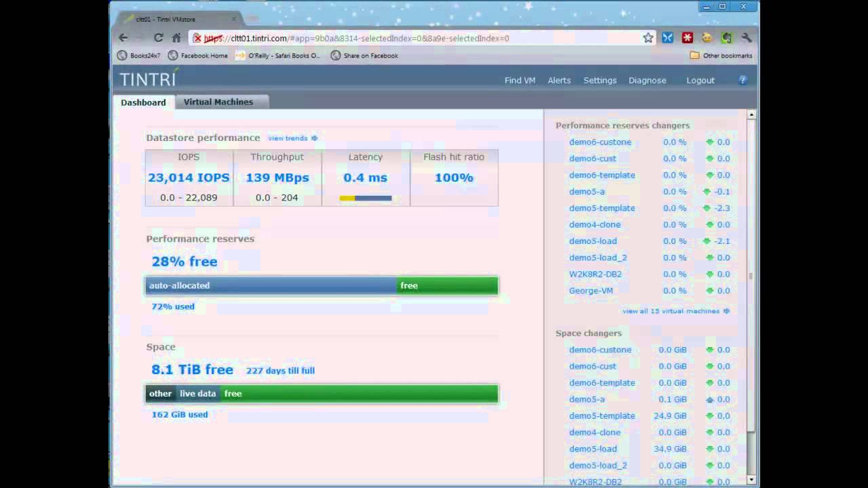Screen dimensions: 868x488
Task: Open the Books24x7 bookmark
Action: click(x=139, y=56)
